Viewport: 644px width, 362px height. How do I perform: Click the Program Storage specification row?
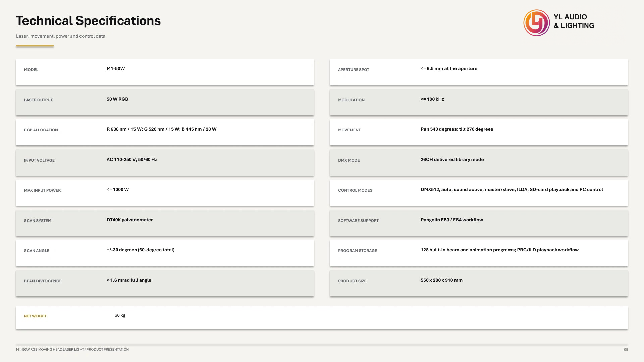[x=479, y=253]
